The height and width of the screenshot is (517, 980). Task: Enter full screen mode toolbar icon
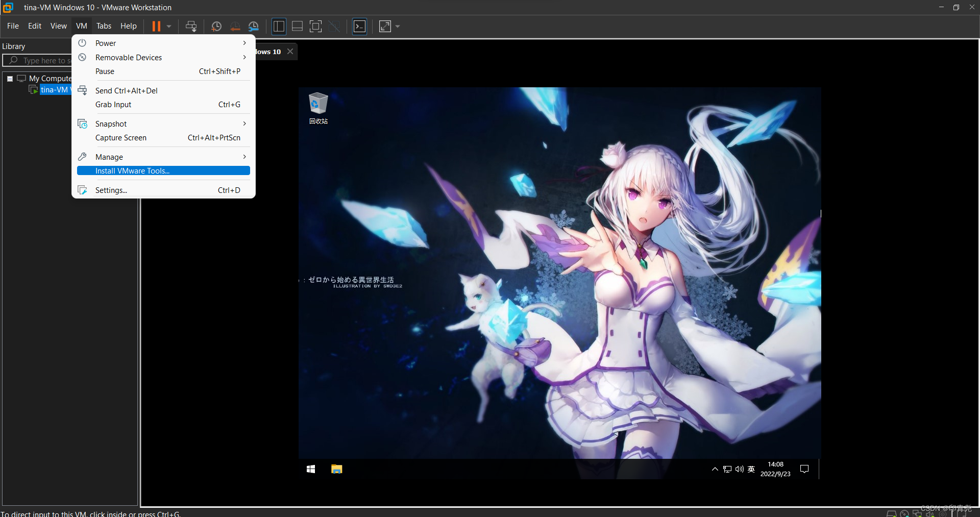[x=316, y=26]
